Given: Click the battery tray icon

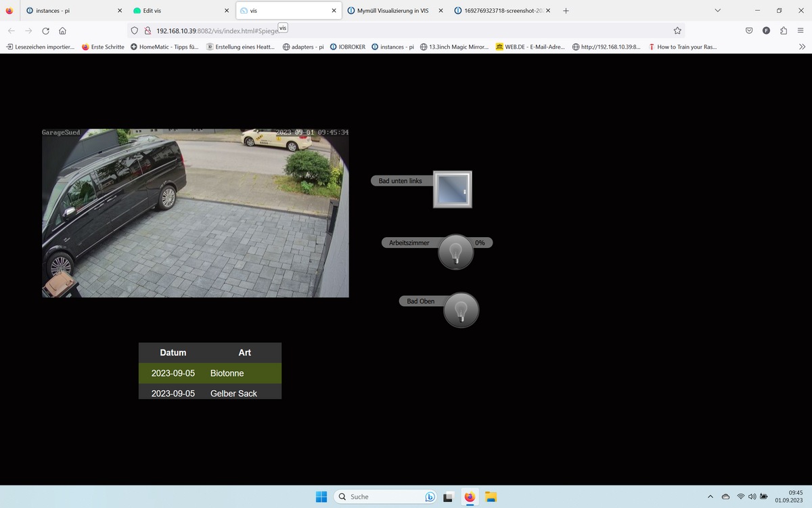Looking at the screenshot, I should coord(763,496).
